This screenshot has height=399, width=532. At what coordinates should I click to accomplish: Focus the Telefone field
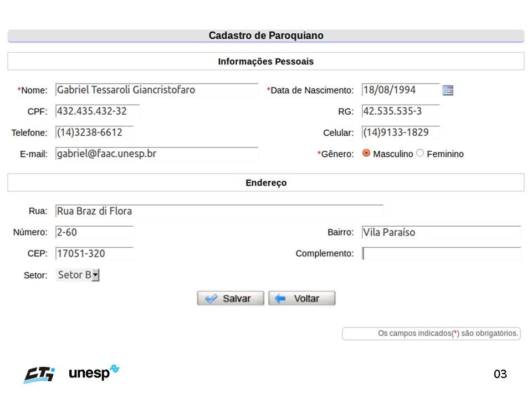(94, 132)
